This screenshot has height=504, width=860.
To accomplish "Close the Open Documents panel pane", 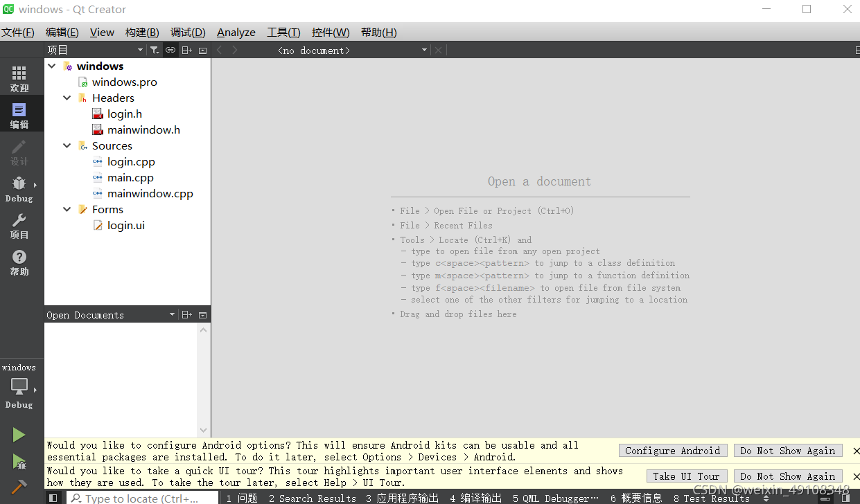I will pyautogui.click(x=202, y=315).
